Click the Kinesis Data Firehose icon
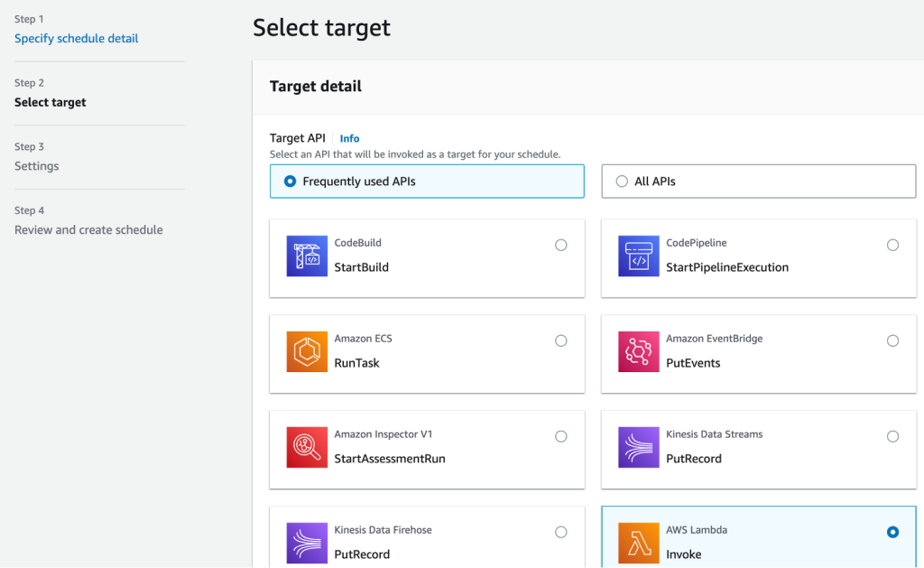924x568 pixels. pyautogui.click(x=307, y=544)
